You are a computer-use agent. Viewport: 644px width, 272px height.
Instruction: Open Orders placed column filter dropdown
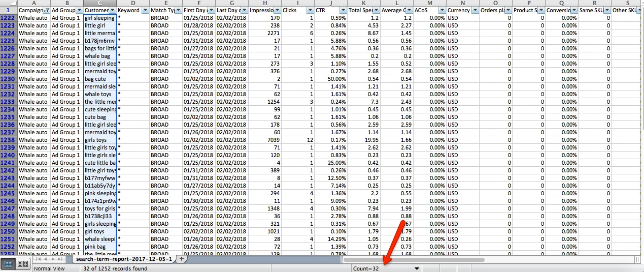tap(507, 10)
